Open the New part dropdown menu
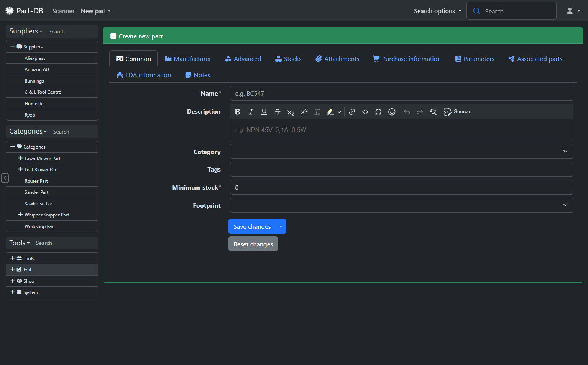Screen dimensions: 588x365 click(x=96, y=11)
